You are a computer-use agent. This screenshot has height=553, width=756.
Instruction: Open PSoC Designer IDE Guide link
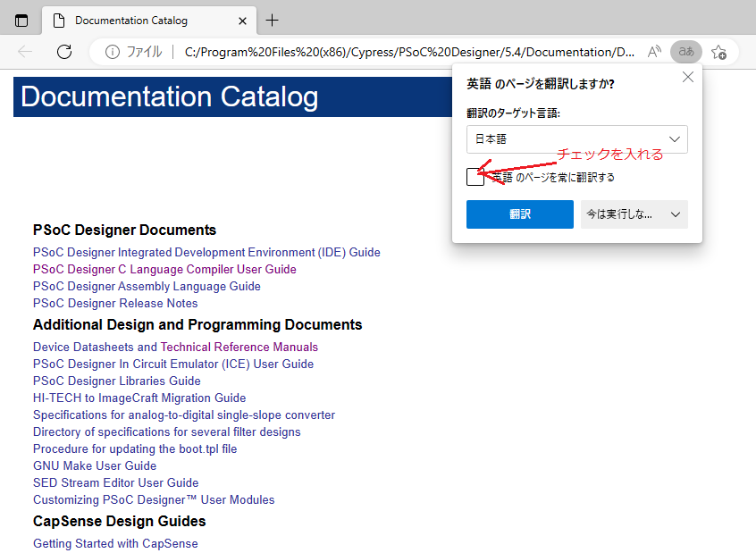pyautogui.click(x=206, y=252)
